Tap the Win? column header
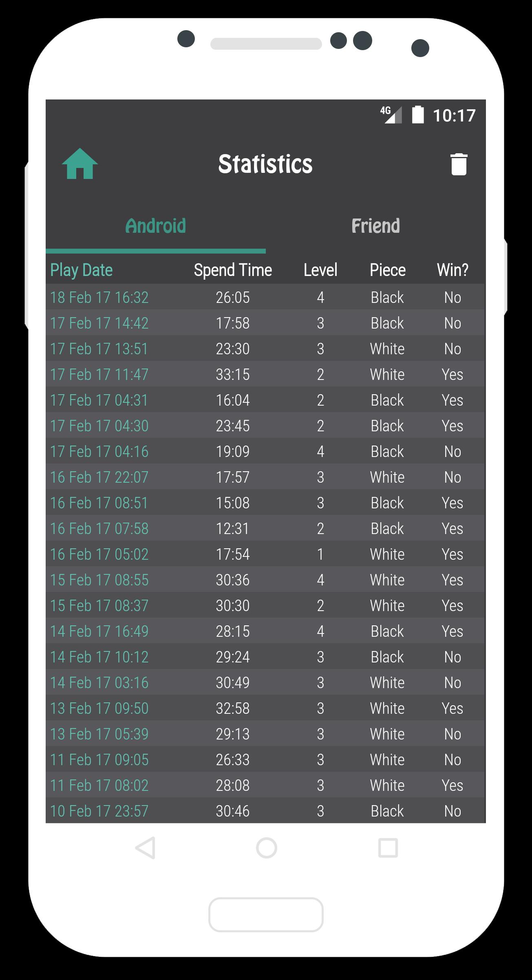The width and height of the screenshot is (532, 980). pyautogui.click(x=453, y=270)
